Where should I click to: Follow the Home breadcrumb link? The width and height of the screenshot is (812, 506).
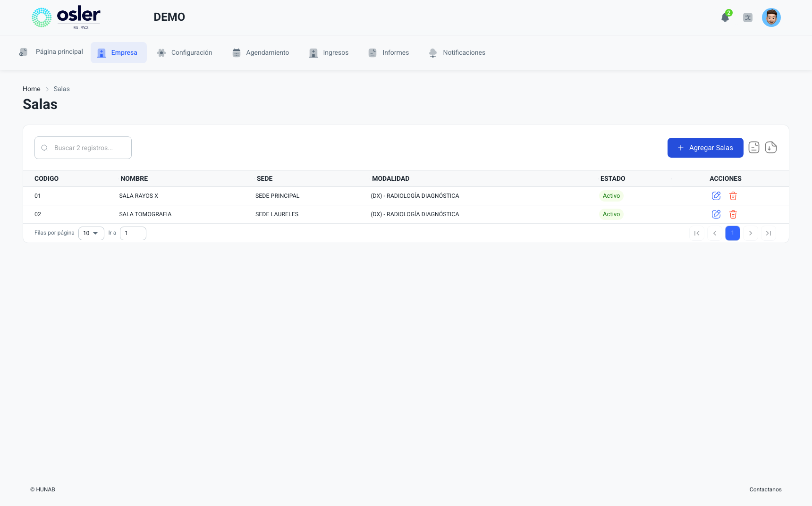click(x=32, y=89)
